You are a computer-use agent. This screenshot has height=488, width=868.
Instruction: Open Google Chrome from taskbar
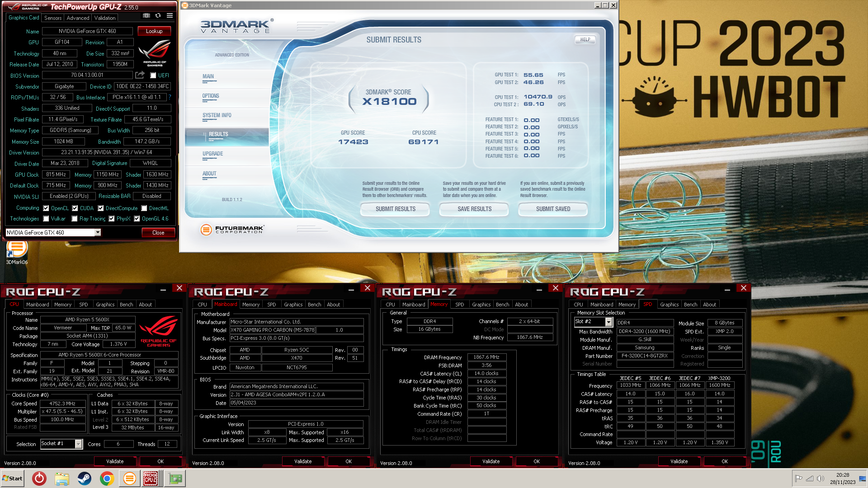tap(107, 479)
